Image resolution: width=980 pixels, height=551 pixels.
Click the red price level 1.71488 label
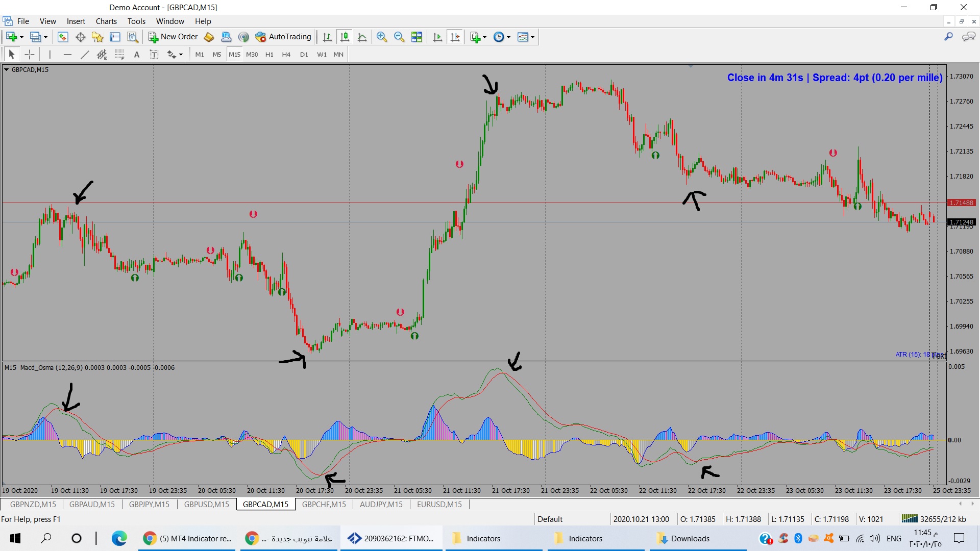point(961,203)
